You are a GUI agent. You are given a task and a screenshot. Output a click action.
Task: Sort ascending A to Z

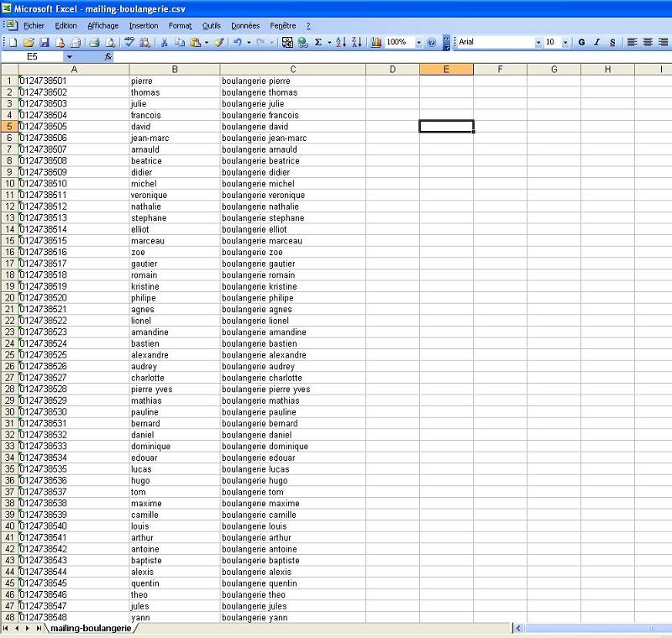click(341, 42)
